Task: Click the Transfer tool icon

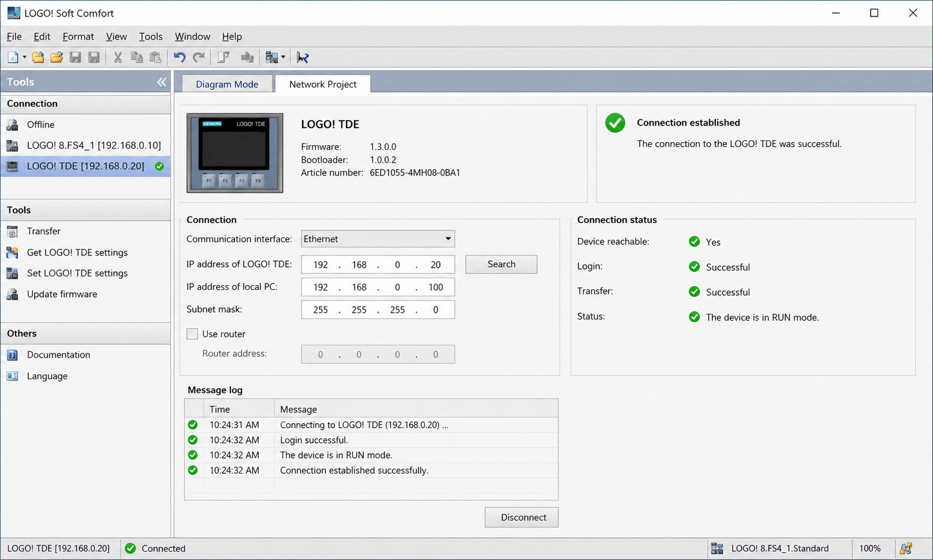Action: pos(12,232)
